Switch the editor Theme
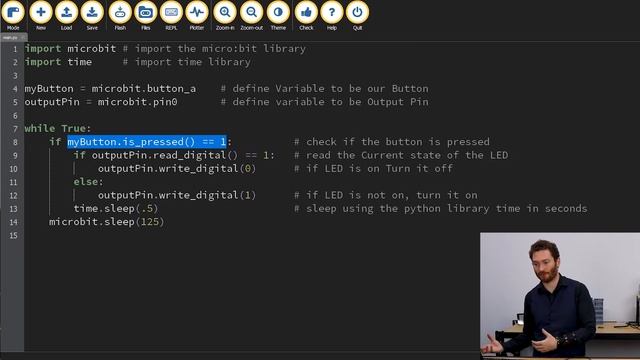Viewport: 640px width, 360px height. coord(278,16)
